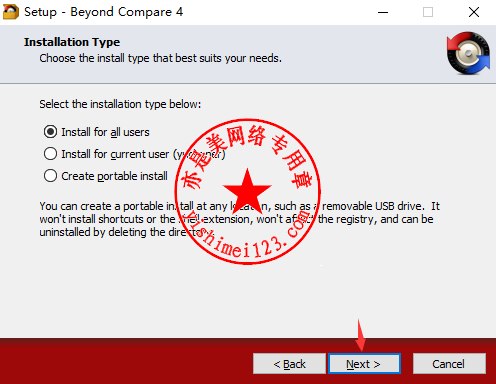Click the disabled maximize button
The height and width of the screenshot is (384, 496).
coord(428,12)
